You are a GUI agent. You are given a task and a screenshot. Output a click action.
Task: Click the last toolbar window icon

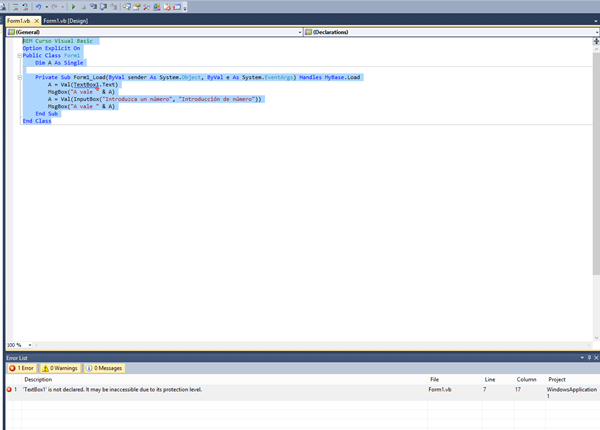(x=177, y=7)
